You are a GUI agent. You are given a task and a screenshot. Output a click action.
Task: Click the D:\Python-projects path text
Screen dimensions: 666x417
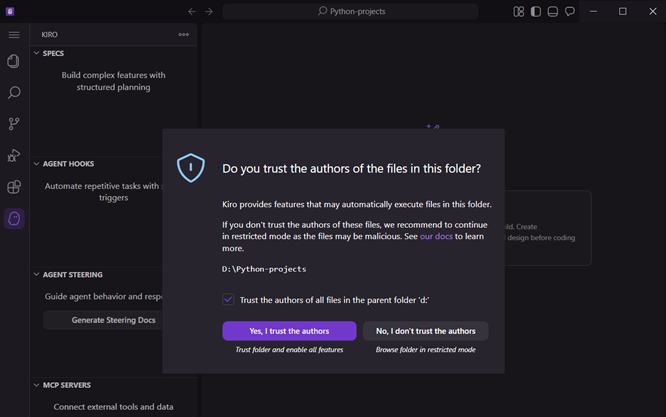coord(264,269)
